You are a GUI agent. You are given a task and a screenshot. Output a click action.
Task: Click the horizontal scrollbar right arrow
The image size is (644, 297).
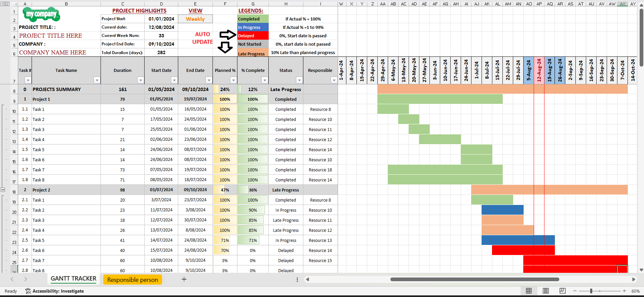[x=634, y=279]
